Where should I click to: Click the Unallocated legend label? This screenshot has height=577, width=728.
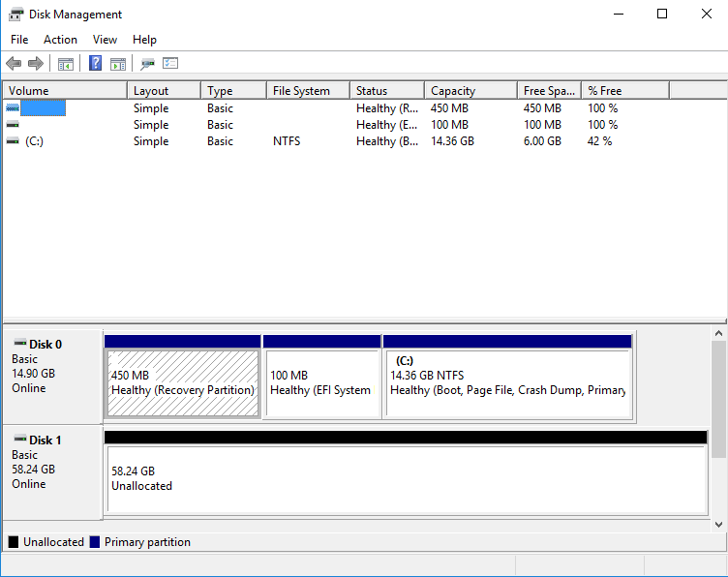[53, 542]
